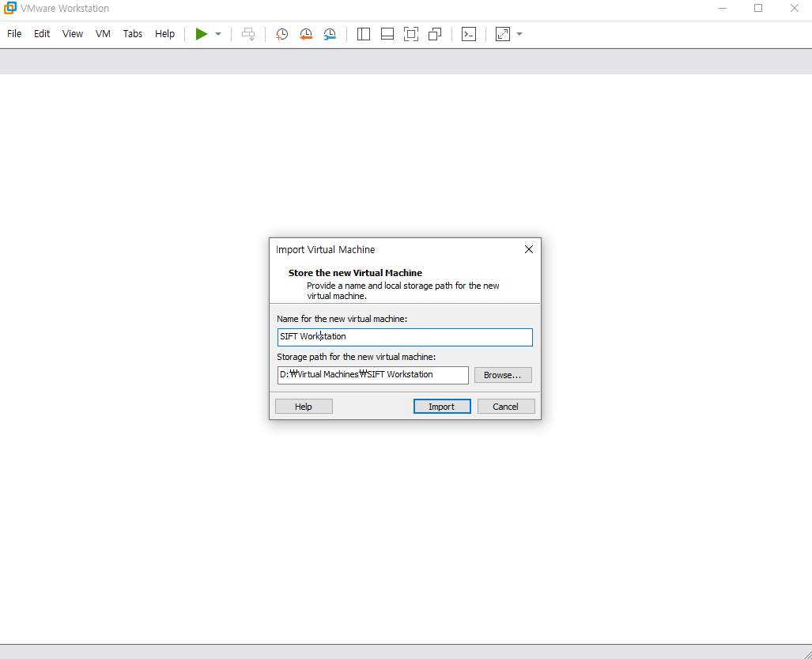This screenshot has height=659, width=812.
Task: Take a snapshot with the clock-plus icon
Action: tap(281, 34)
